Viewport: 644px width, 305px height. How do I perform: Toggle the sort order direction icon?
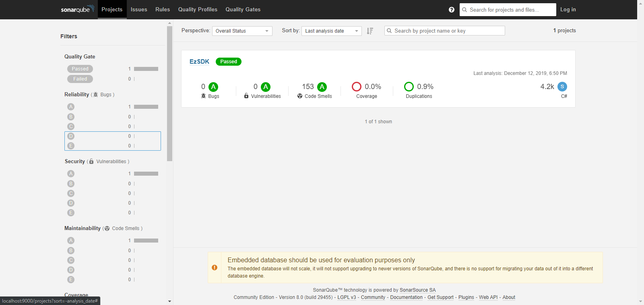[x=370, y=31]
